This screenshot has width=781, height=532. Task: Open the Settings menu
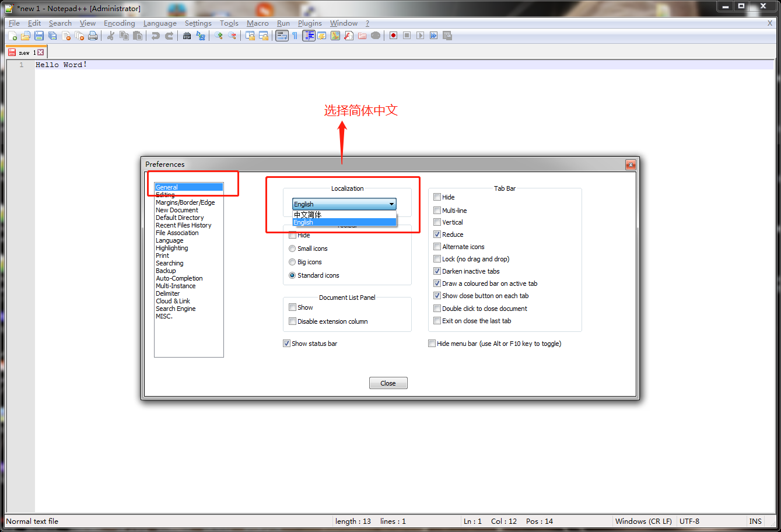(198, 23)
